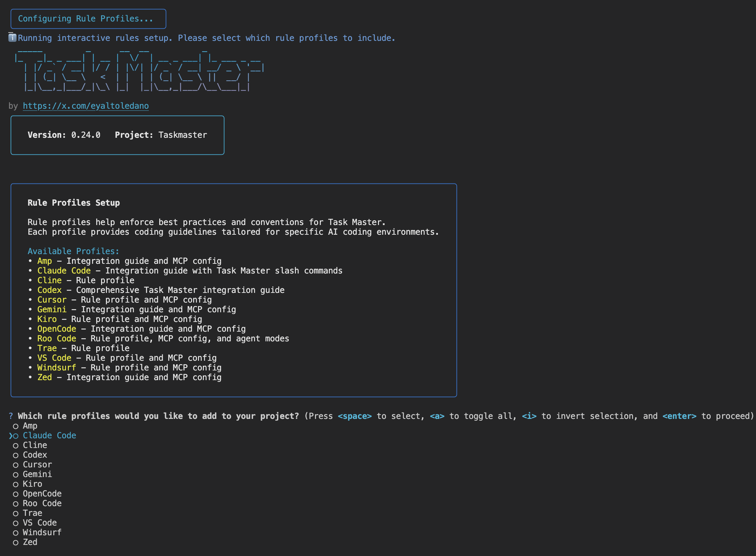This screenshot has height=556, width=756.
Task: Select the Trae profile option
Action: 16,513
